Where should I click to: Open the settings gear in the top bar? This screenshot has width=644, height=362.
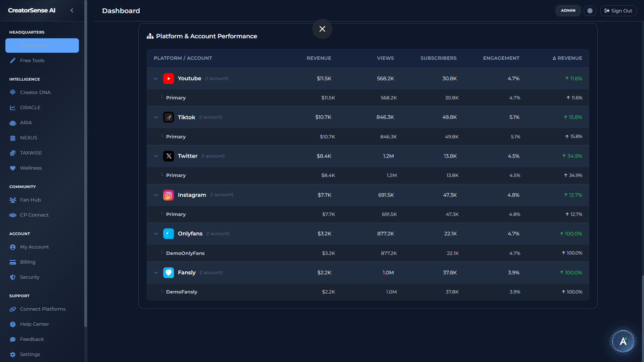pyautogui.click(x=590, y=10)
